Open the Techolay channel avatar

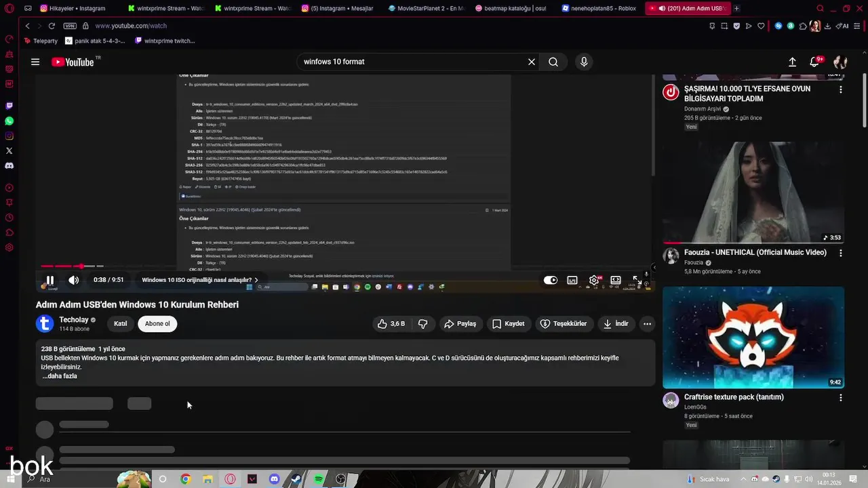tap(45, 324)
